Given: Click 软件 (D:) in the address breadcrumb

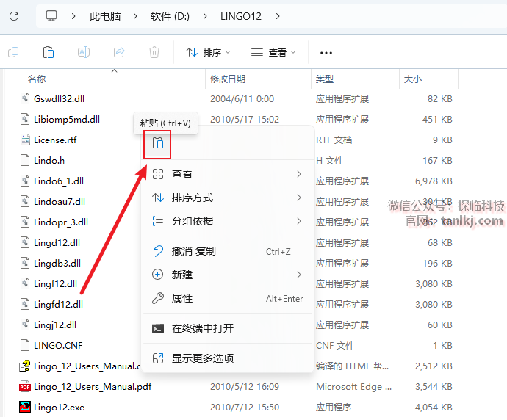Looking at the screenshot, I should click(x=170, y=16).
